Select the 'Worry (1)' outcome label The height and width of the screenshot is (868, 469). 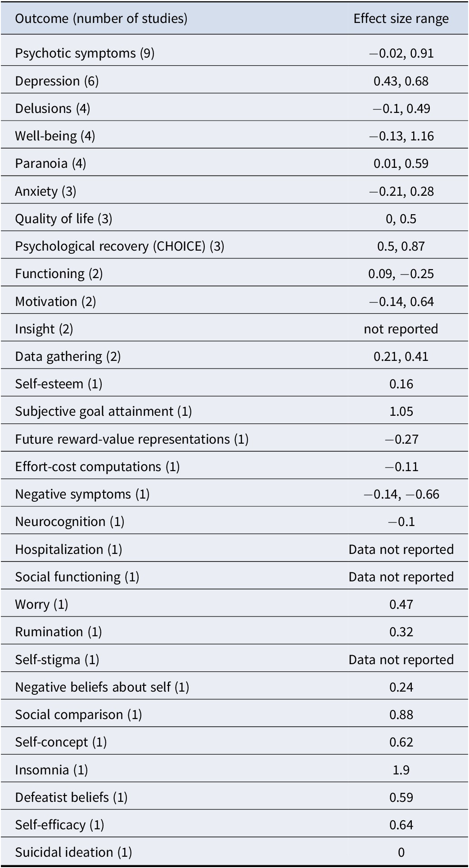tap(41, 604)
